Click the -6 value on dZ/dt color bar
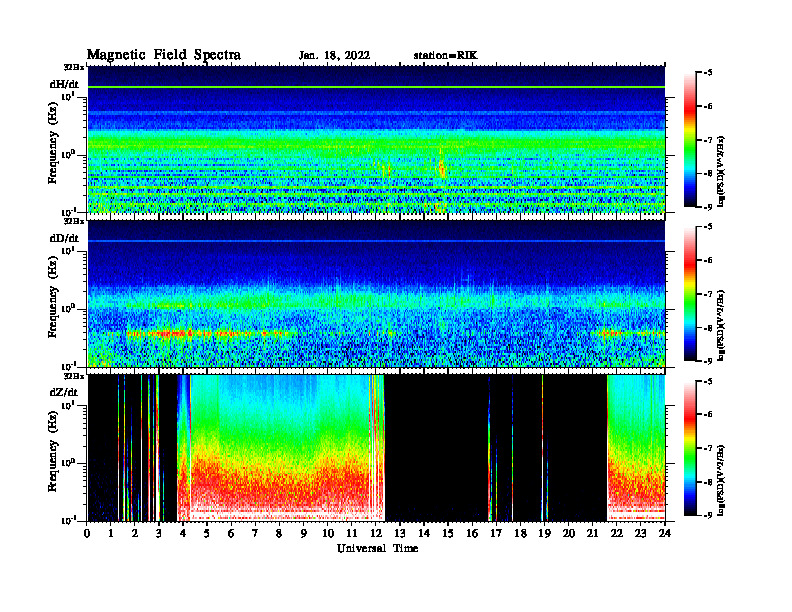The width and height of the screenshot is (792, 612). click(x=708, y=414)
